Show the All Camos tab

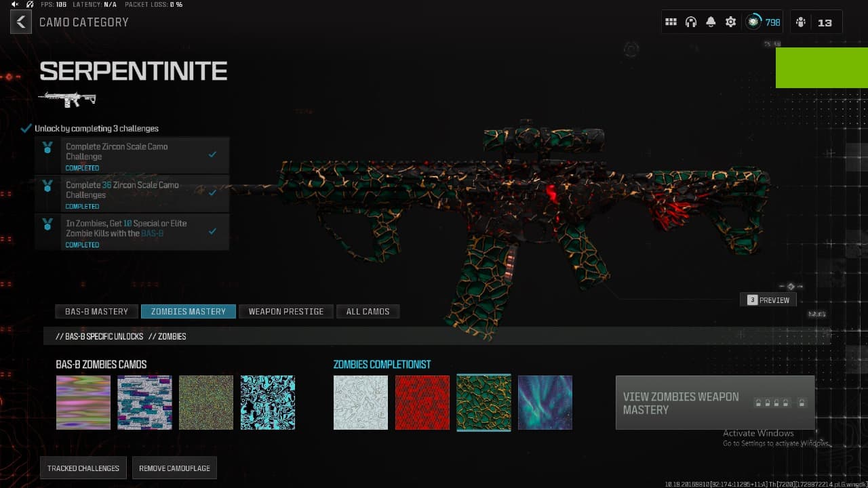[368, 312]
